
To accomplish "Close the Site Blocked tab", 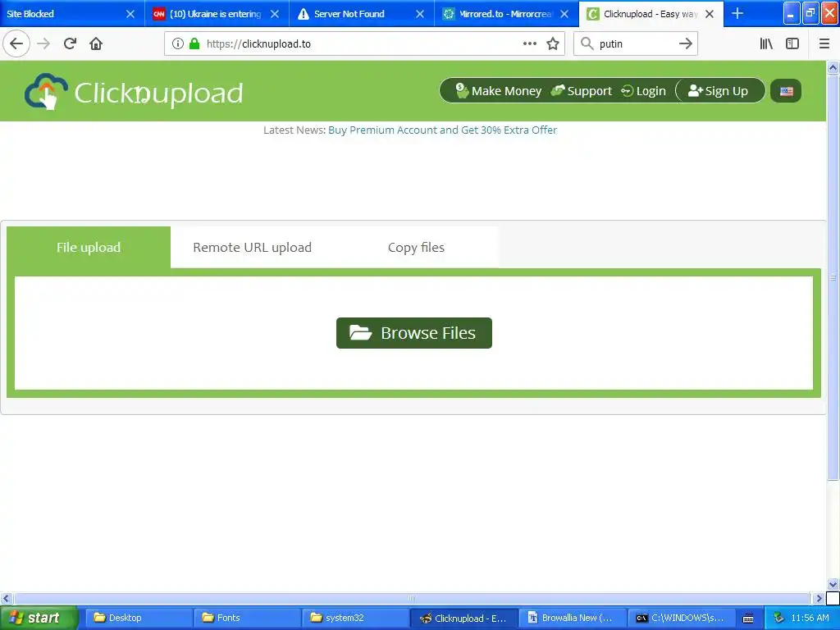I will [130, 14].
